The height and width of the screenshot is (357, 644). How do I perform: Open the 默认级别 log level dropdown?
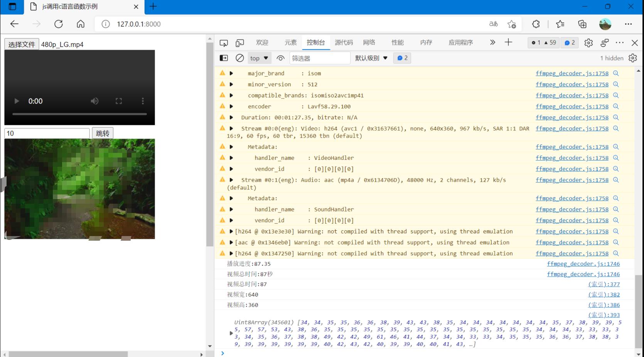(371, 58)
